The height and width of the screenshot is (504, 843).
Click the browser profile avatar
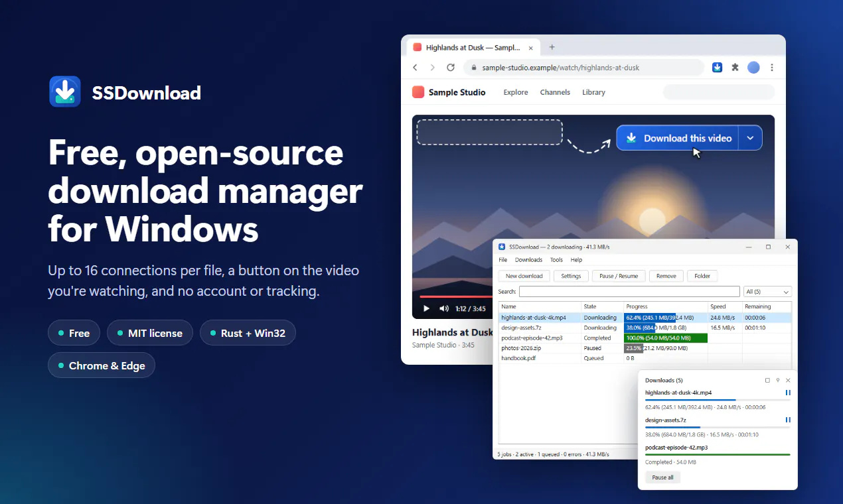tap(753, 67)
